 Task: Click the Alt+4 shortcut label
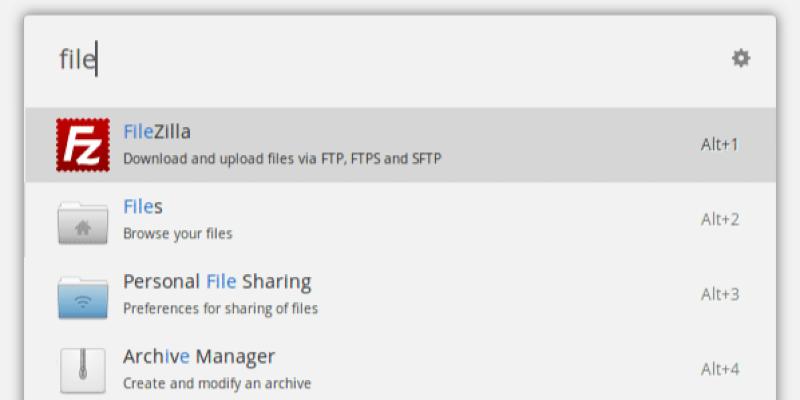(x=719, y=370)
